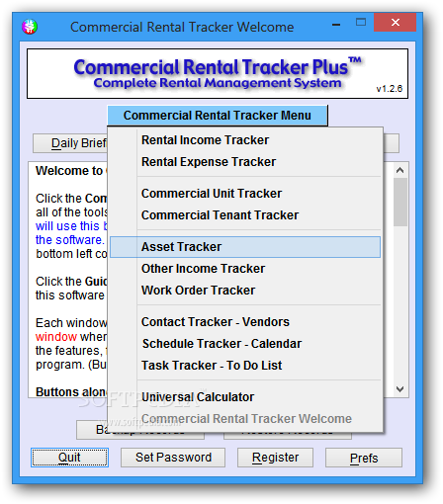The width and height of the screenshot is (443, 504).
Task: Click the welcome text scrollbar thumb
Action: point(400,203)
